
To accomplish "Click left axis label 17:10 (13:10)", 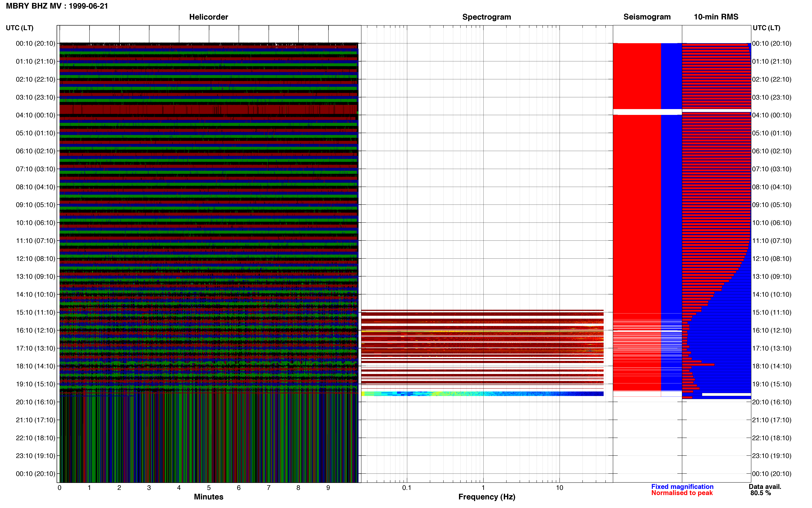I will (36, 348).
